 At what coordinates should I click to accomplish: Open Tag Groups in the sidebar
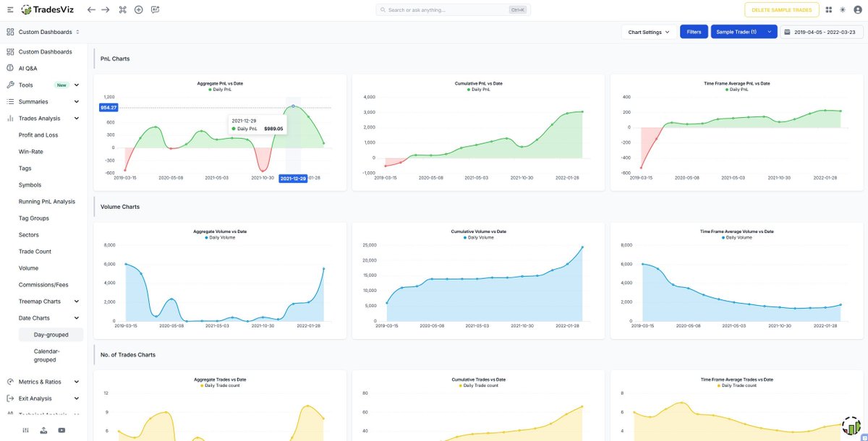[34, 218]
